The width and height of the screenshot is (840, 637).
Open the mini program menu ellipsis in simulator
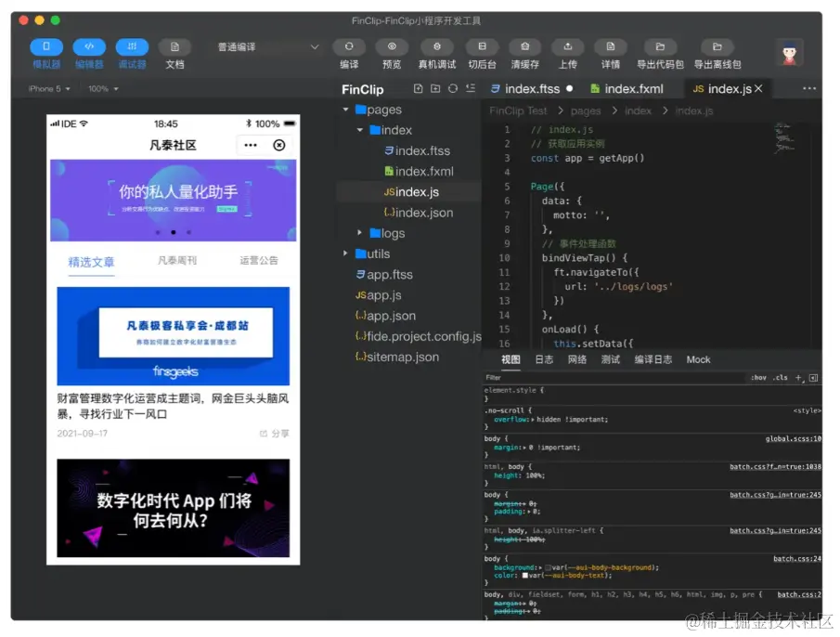[x=251, y=145]
